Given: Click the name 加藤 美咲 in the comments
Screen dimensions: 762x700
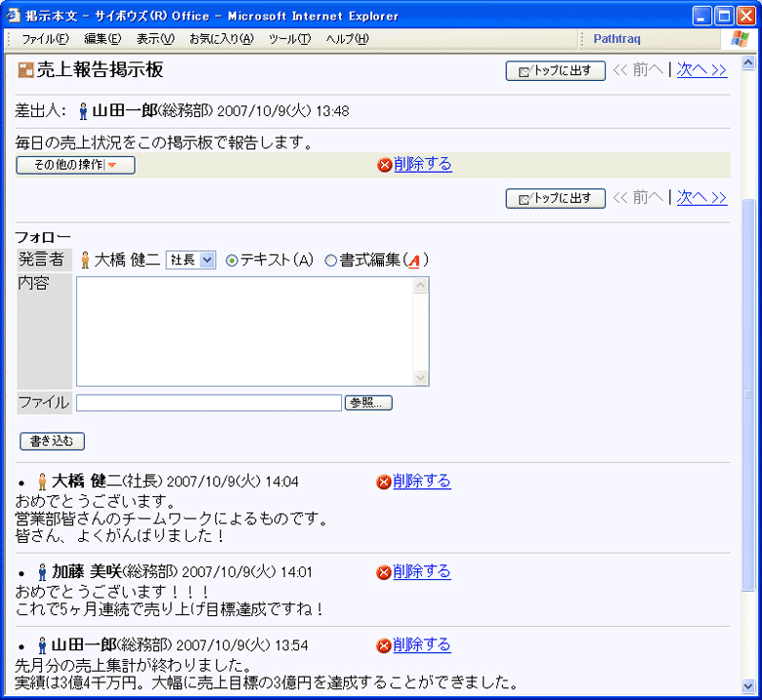Looking at the screenshot, I should click(87, 572).
